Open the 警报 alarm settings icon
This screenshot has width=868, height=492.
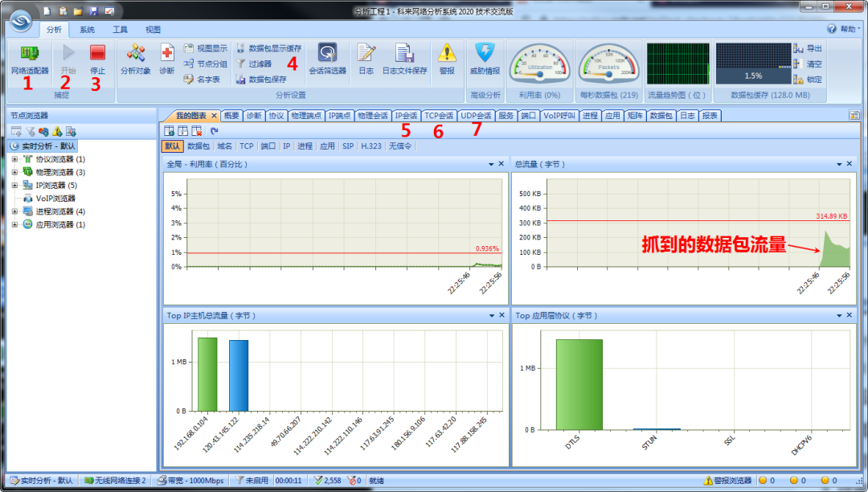pos(447,59)
